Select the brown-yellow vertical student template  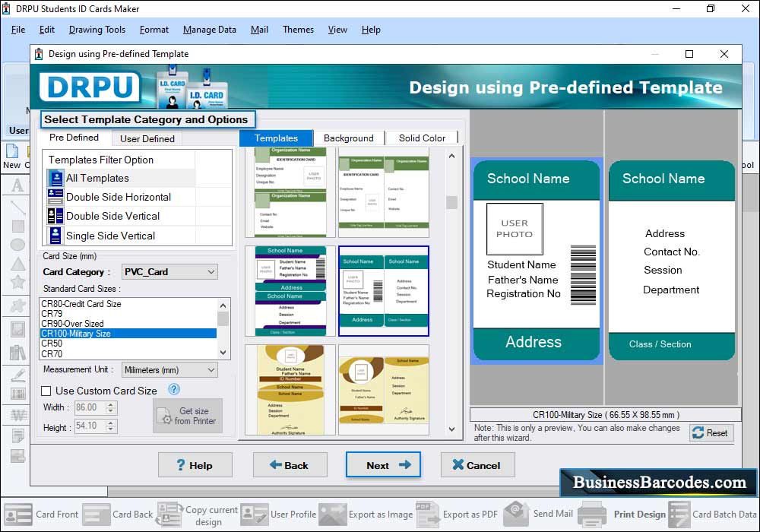(290, 390)
